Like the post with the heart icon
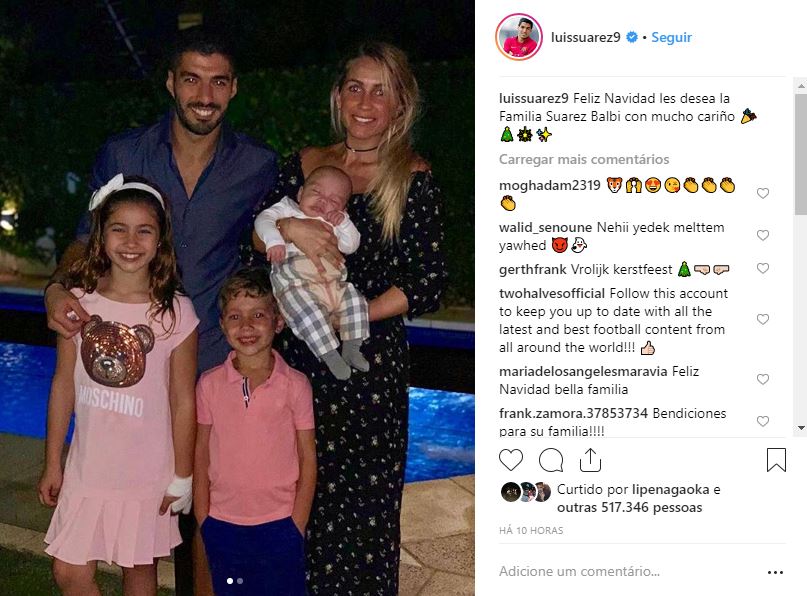Viewport: 807px width, 596px height. point(511,460)
